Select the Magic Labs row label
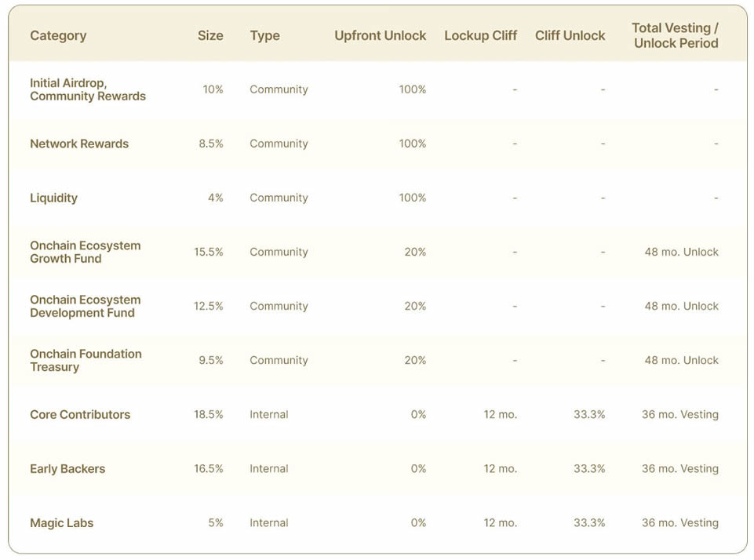The image size is (754, 560). (x=61, y=523)
